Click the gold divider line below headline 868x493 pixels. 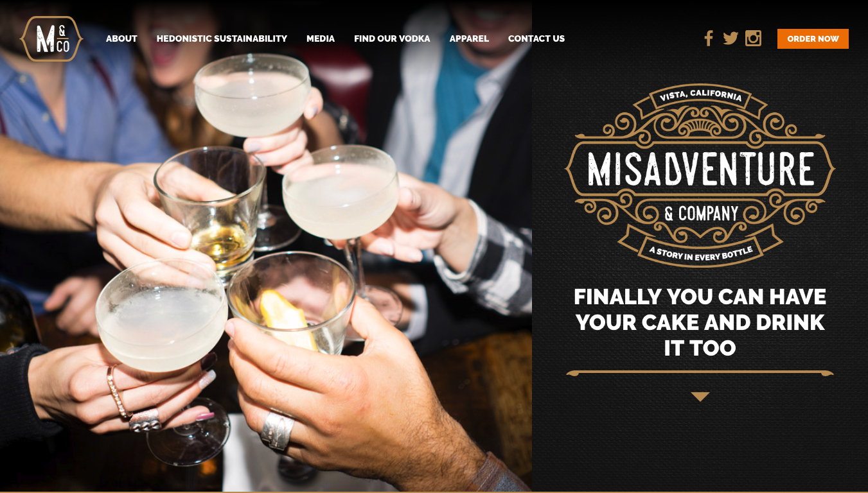pos(700,372)
